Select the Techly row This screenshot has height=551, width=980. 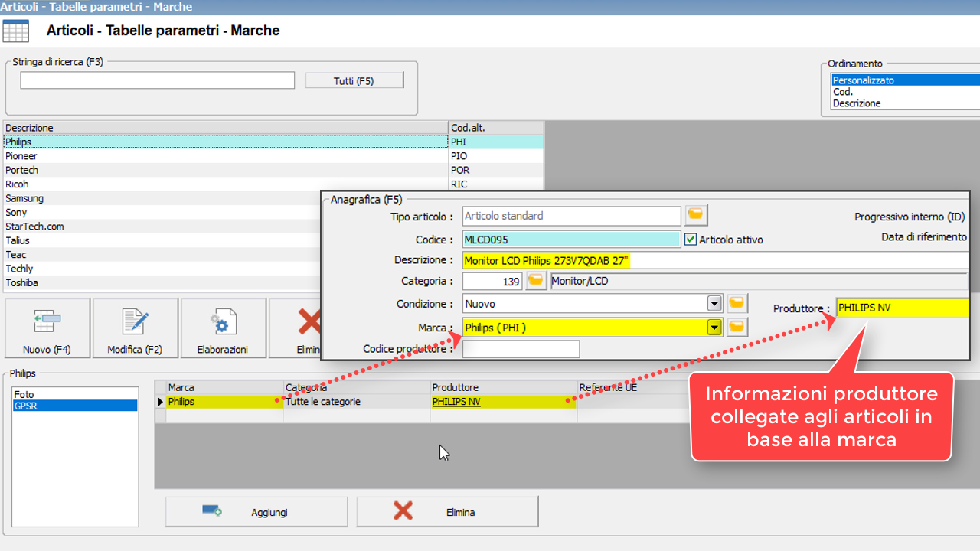click(162, 269)
